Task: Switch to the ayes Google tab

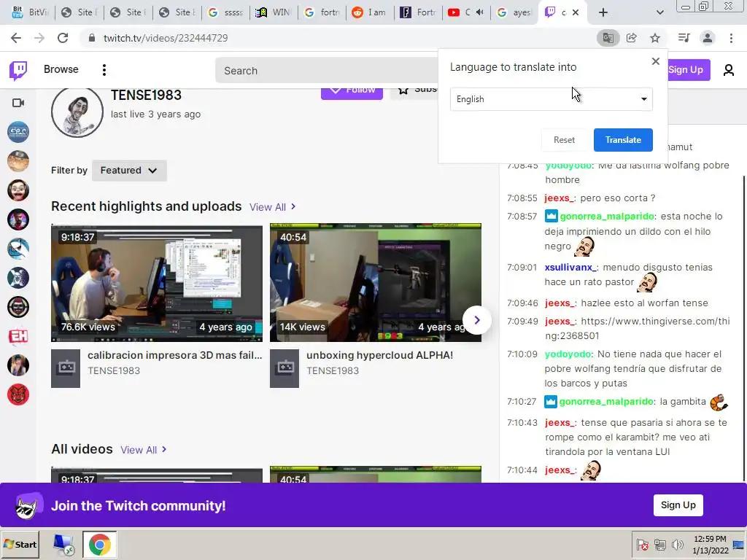Action: click(514, 12)
